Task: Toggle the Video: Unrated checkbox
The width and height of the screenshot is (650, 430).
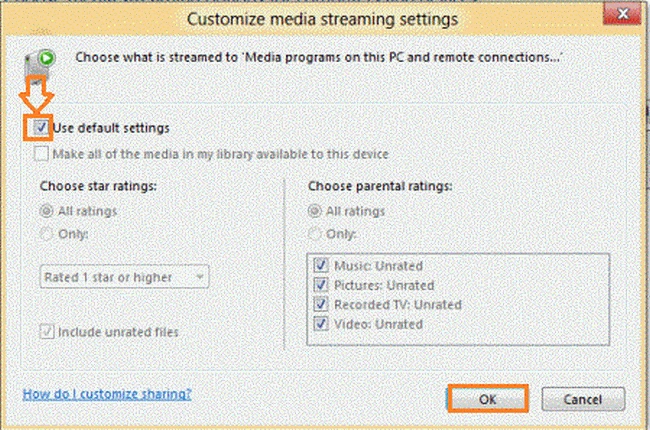Action: (320, 324)
